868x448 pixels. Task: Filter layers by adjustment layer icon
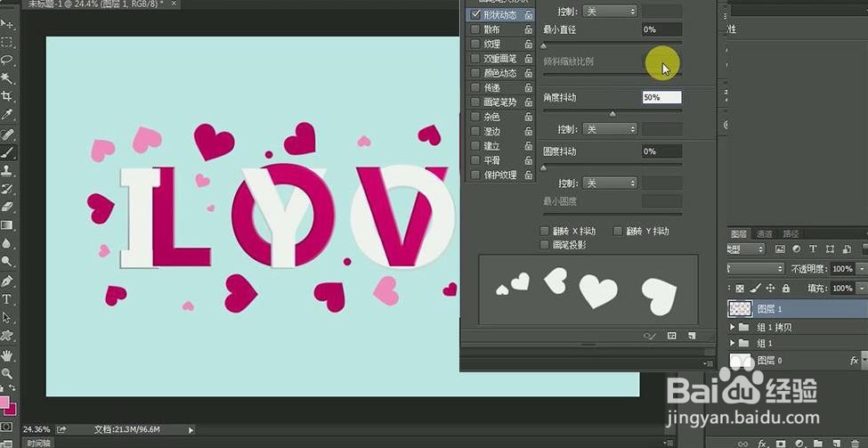coord(796,249)
